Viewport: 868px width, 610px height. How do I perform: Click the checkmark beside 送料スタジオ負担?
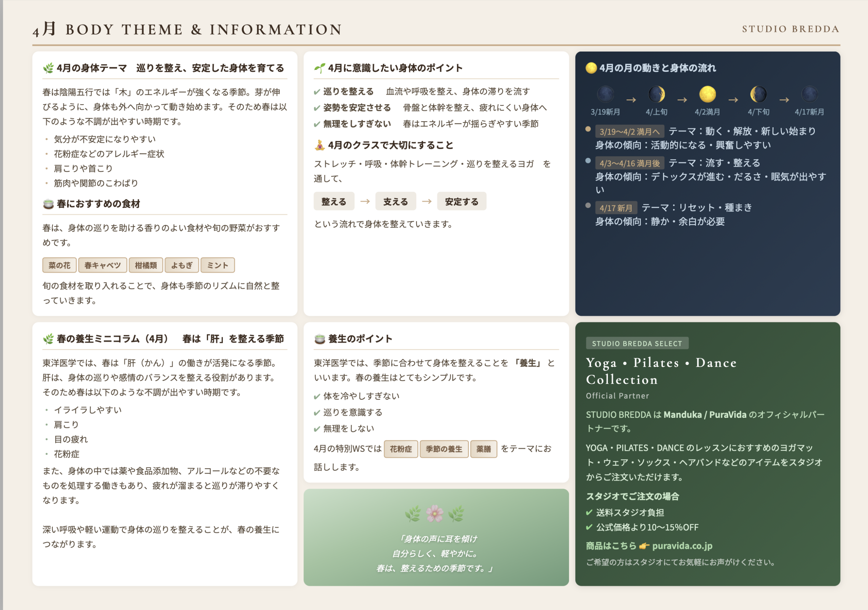coord(589,512)
